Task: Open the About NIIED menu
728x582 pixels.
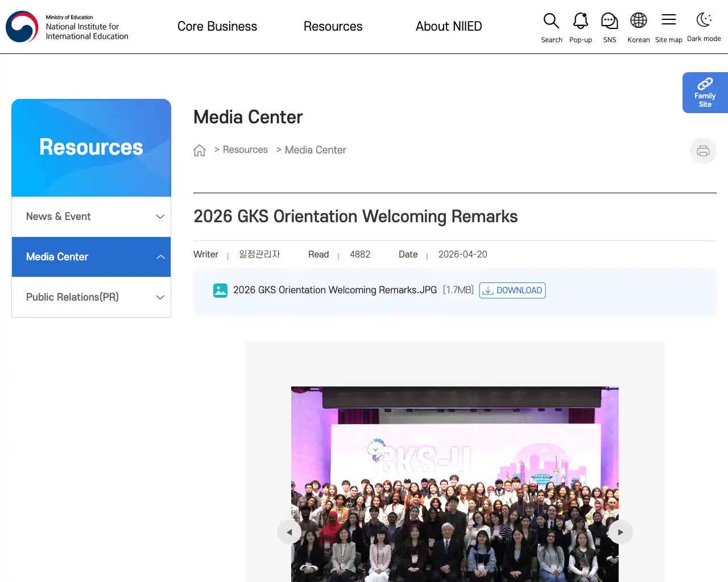Action: click(449, 26)
